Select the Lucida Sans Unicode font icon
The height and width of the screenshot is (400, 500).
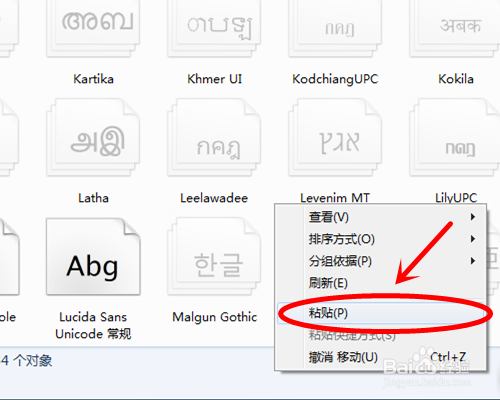click(93, 257)
